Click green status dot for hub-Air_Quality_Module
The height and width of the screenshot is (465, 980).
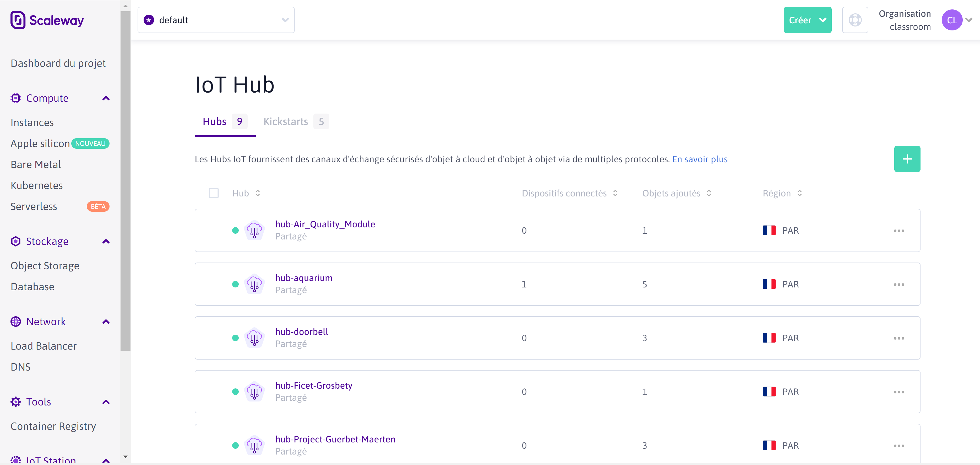tap(235, 231)
